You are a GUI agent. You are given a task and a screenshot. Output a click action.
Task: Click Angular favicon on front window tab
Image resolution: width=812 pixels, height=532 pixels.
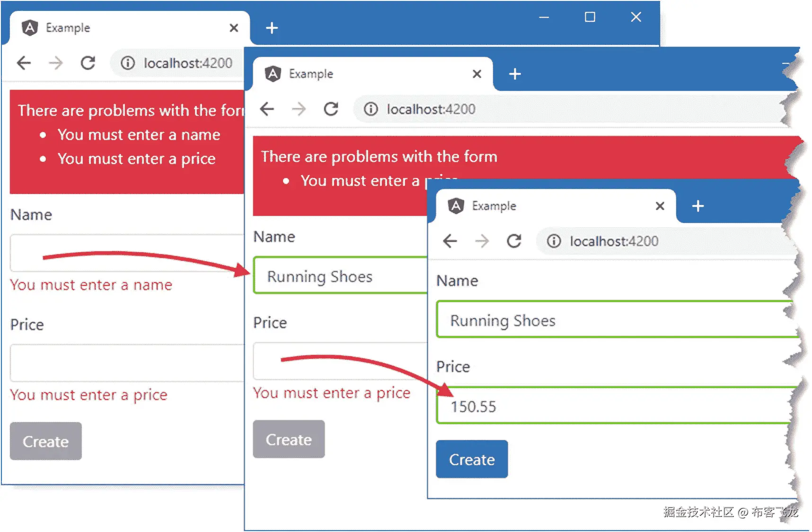[x=456, y=206]
